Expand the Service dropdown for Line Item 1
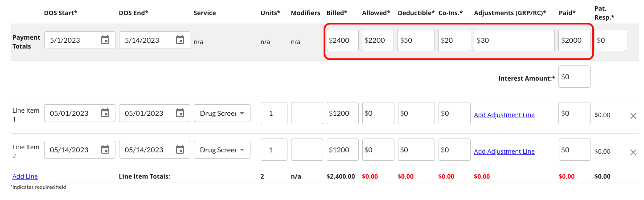The image size is (644, 200). coord(222,113)
